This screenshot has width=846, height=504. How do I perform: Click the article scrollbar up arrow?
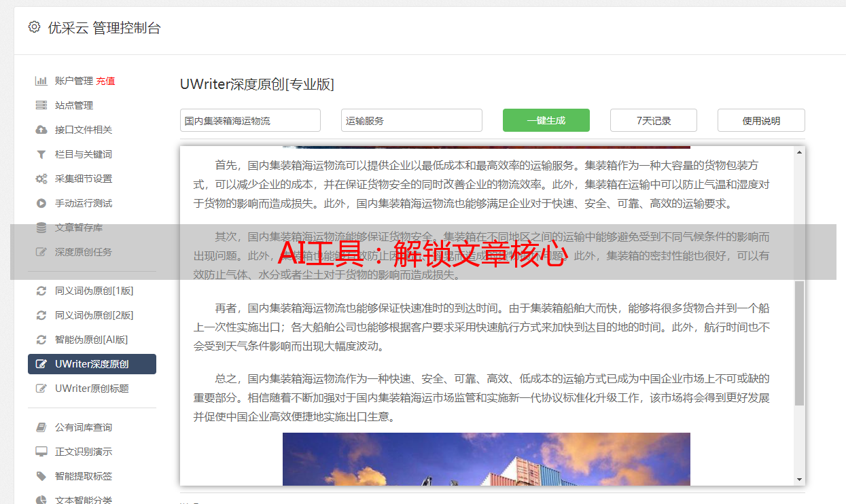point(799,152)
